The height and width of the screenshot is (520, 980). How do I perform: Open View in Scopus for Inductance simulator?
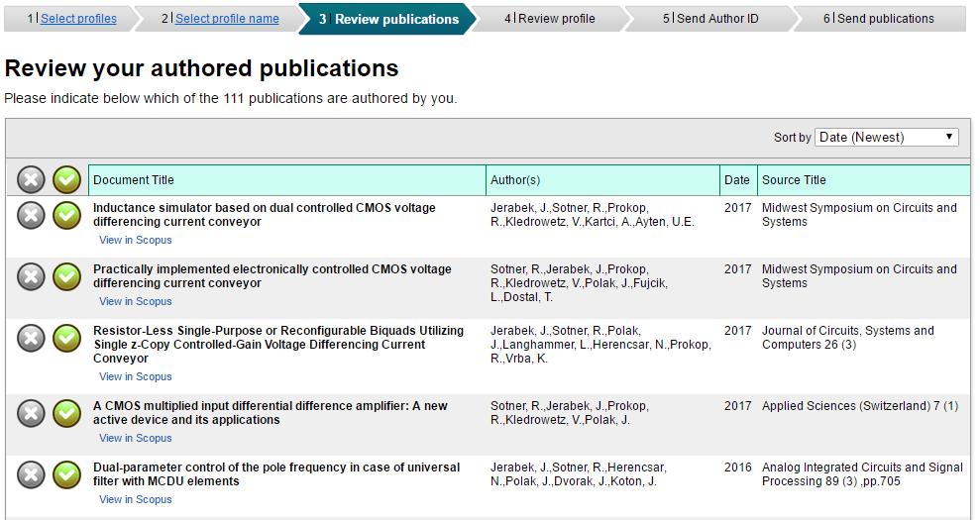click(x=135, y=240)
